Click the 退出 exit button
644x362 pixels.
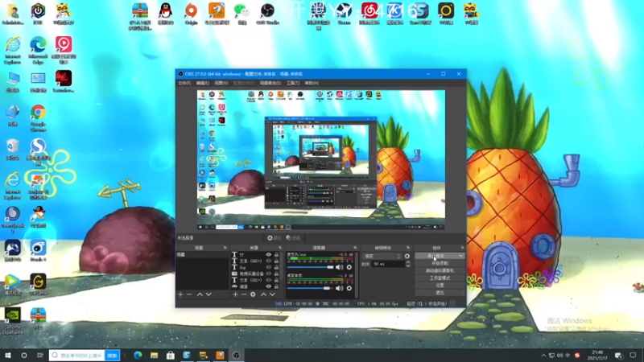[x=440, y=293]
